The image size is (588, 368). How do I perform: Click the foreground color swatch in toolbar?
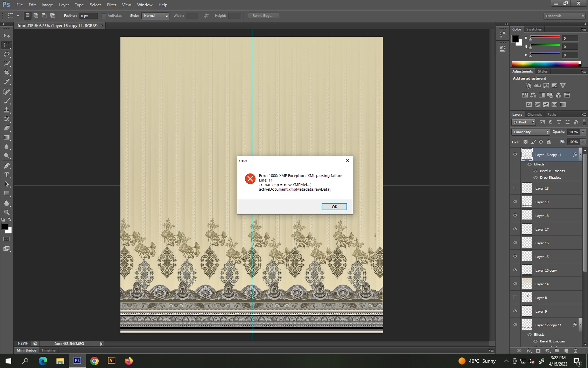(5, 227)
